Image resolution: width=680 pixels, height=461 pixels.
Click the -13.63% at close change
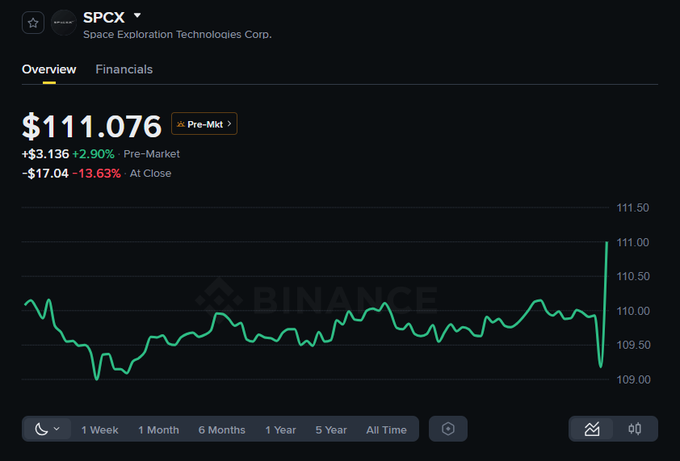(x=96, y=173)
